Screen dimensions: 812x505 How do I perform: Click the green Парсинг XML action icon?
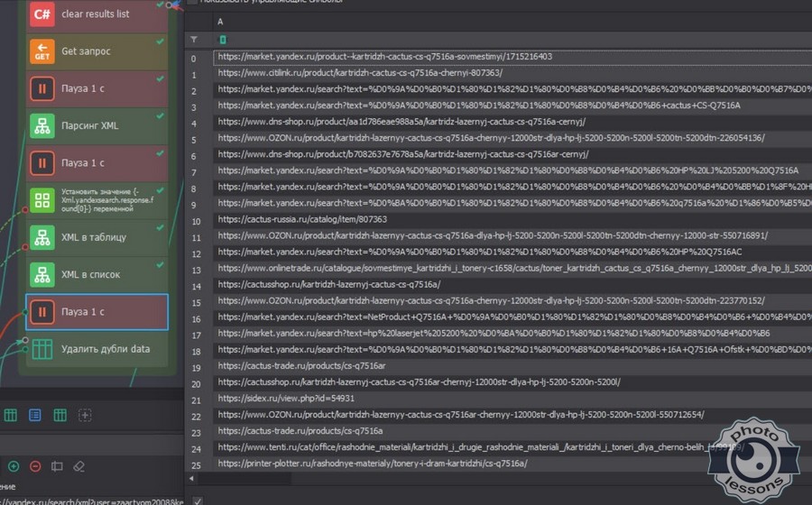click(42, 125)
